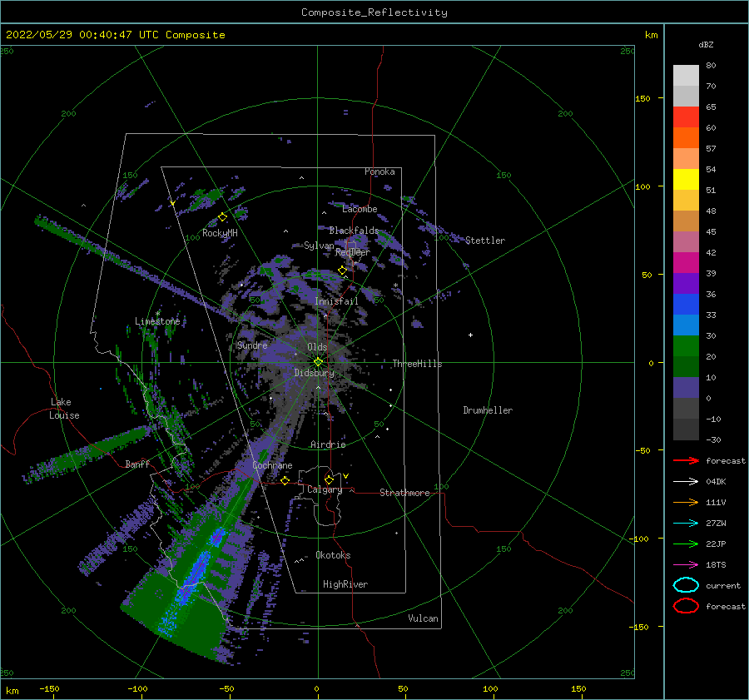Click the current legend label
This screenshot has width=749, height=700.
click(723, 586)
